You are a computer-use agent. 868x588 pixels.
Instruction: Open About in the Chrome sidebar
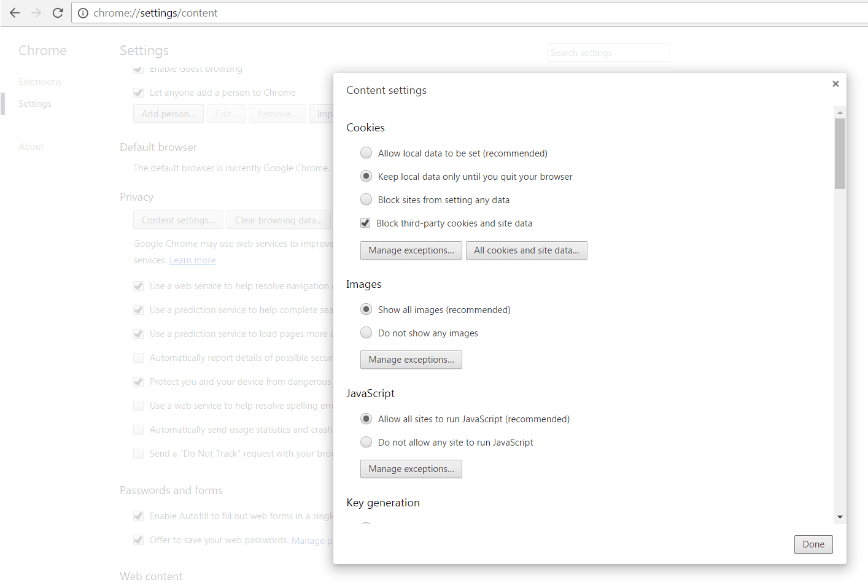click(x=31, y=147)
